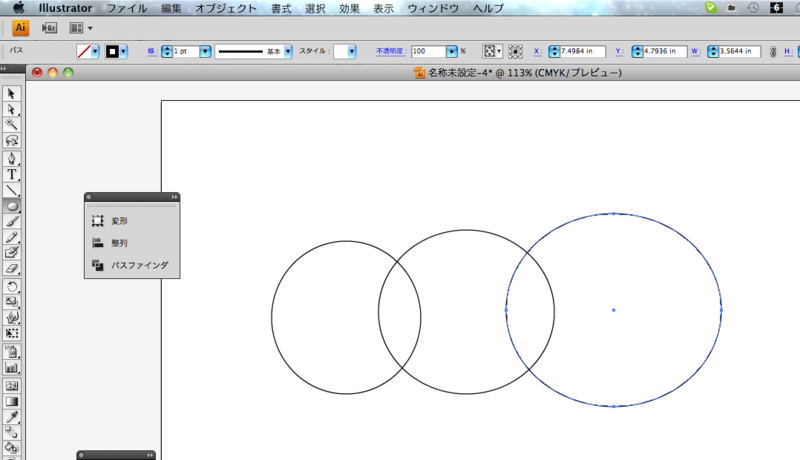Screen dimensions: 800x460
Task: Select the Free Transform tool
Action: tap(12, 334)
